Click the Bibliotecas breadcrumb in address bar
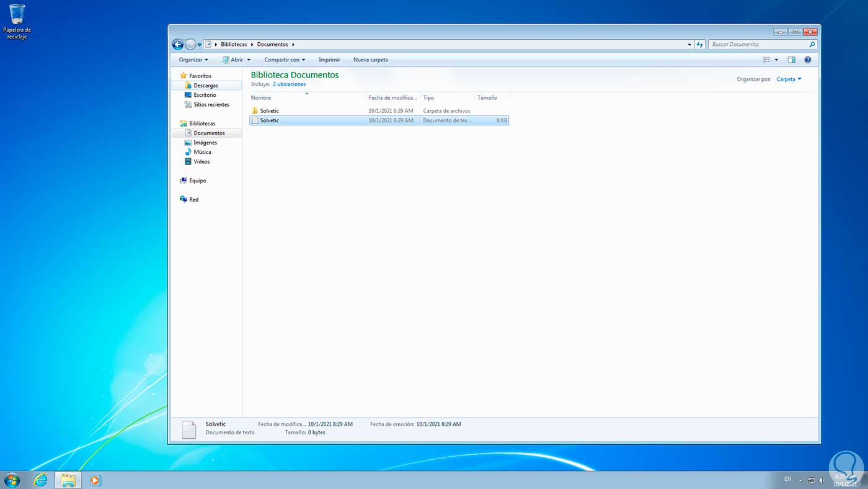The height and width of the screenshot is (489, 868). click(x=234, y=45)
